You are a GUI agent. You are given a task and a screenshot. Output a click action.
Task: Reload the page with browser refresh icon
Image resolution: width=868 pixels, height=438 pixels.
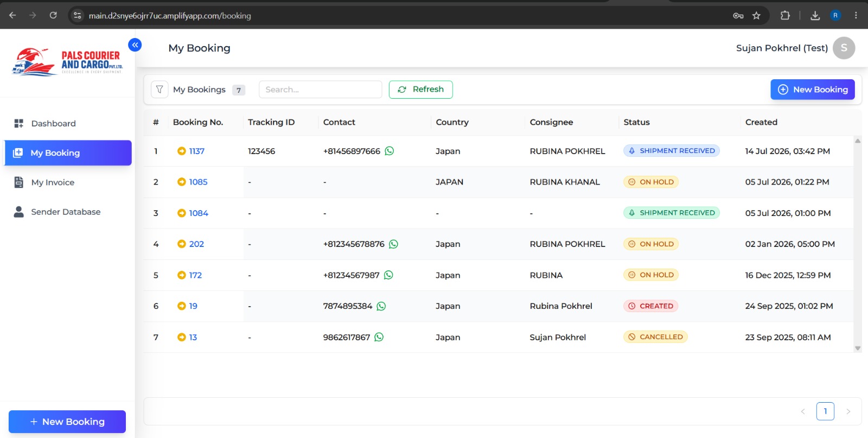pyautogui.click(x=53, y=15)
